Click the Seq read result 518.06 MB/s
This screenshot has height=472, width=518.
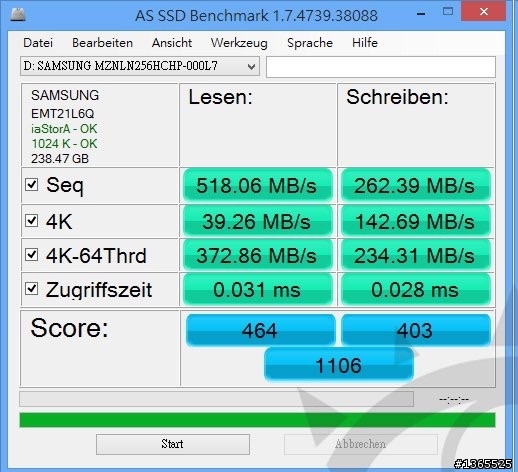coord(258,185)
